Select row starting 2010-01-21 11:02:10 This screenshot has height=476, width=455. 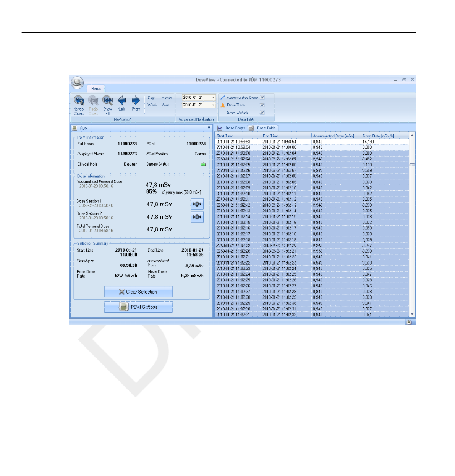tap(312, 194)
